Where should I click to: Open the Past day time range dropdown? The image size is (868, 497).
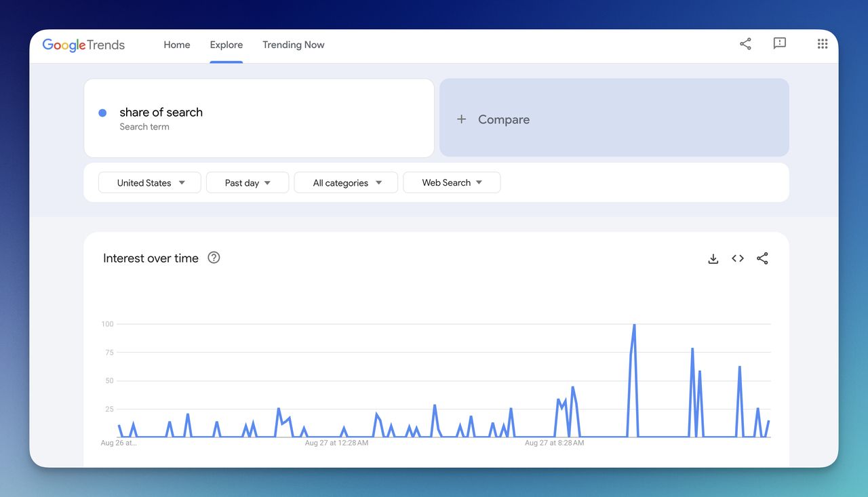(x=247, y=182)
